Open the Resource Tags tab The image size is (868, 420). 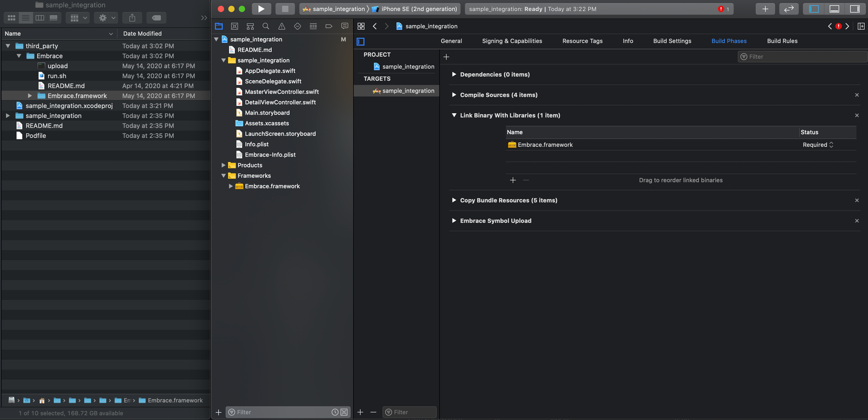(x=582, y=41)
